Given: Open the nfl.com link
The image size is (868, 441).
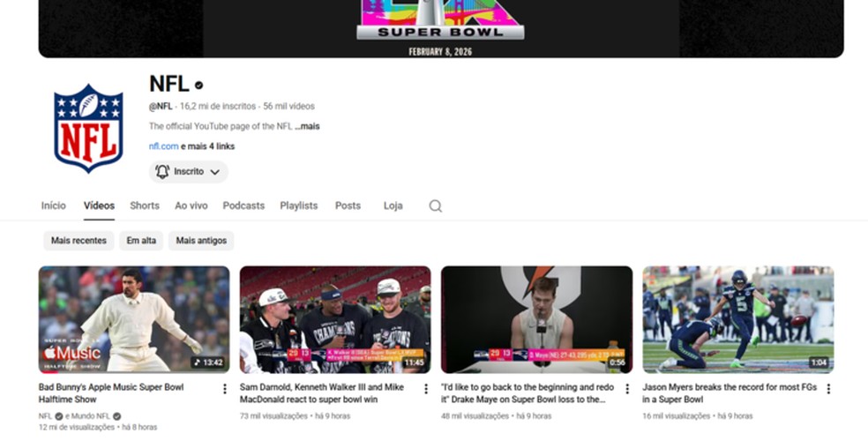Looking at the screenshot, I should click(163, 146).
